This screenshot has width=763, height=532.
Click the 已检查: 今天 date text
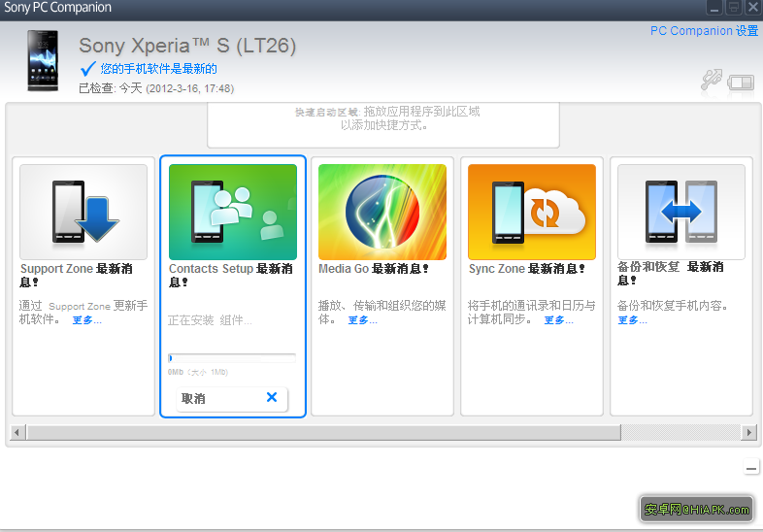click(x=156, y=88)
